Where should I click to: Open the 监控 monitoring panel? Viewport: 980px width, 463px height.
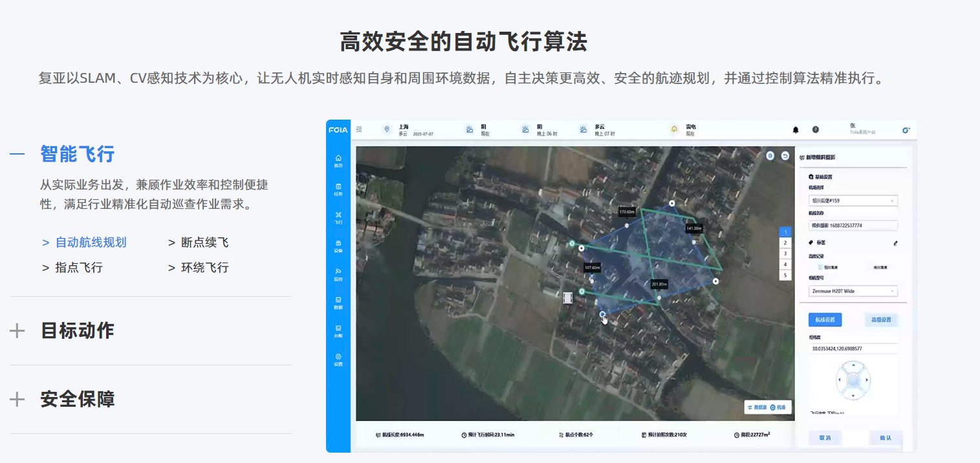pyautogui.click(x=337, y=275)
